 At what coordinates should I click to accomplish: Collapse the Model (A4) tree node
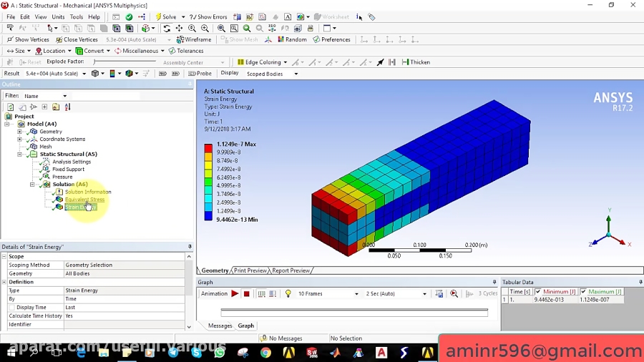click(x=7, y=124)
